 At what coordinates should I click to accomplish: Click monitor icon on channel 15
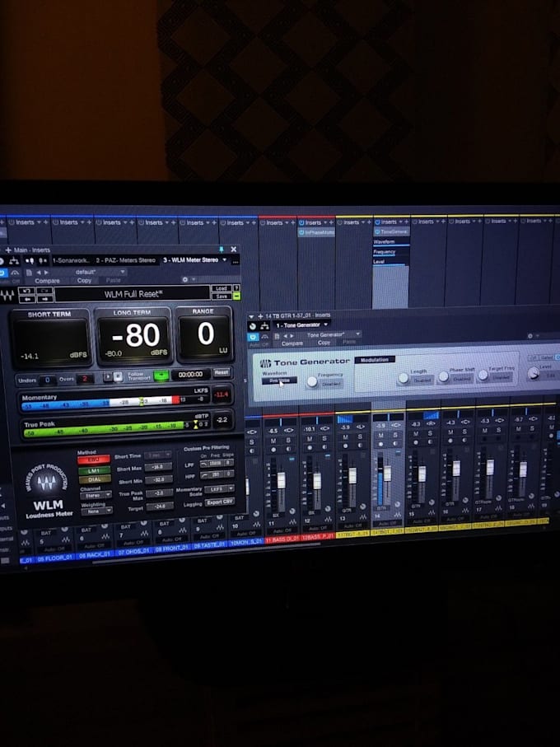tap(430, 441)
